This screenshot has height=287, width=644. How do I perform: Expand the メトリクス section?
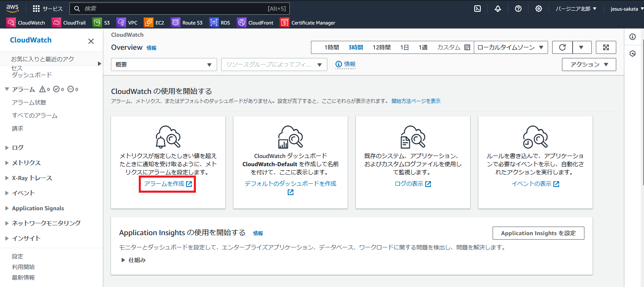[x=7, y=163]
